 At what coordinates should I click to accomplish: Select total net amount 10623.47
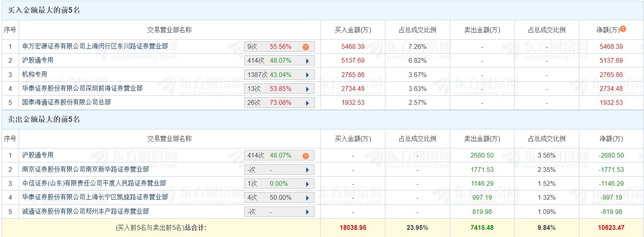pyautogui.click(x=611, y=228)
